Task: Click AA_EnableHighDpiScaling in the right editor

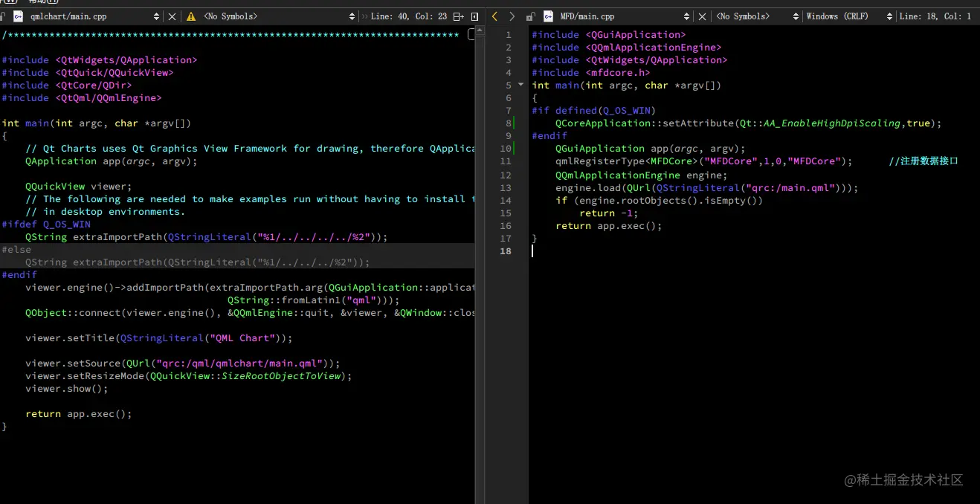Action: click(832, 123)
